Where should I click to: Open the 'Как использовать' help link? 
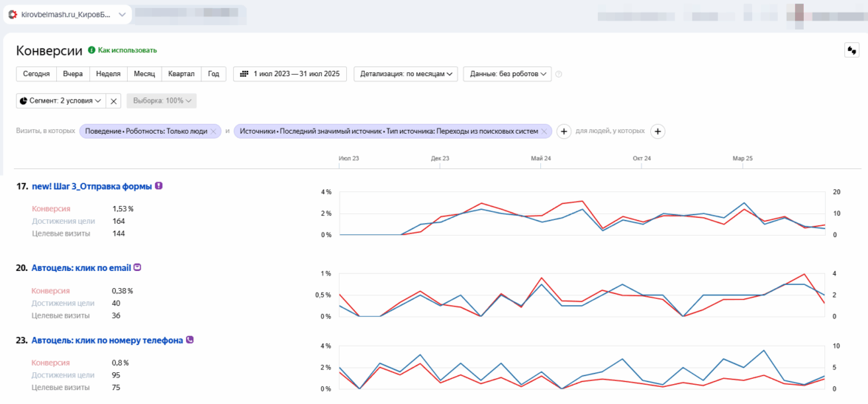(127, 50)
